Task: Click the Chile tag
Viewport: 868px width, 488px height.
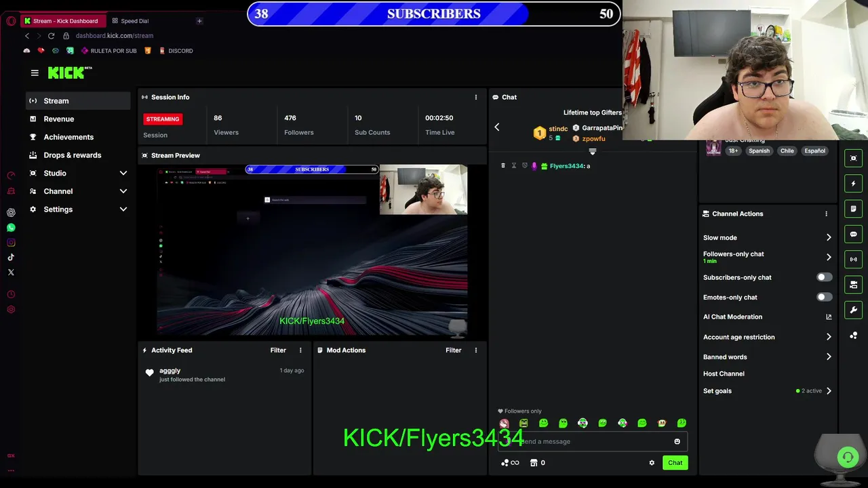Action: [x=787, y=151]
